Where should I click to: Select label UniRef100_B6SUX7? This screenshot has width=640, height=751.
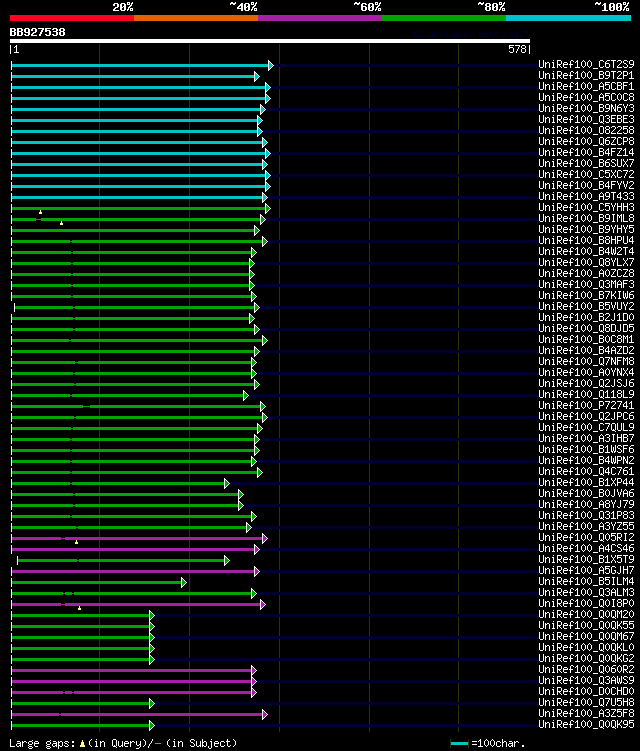pyautogui.click(x=586, y=163)
